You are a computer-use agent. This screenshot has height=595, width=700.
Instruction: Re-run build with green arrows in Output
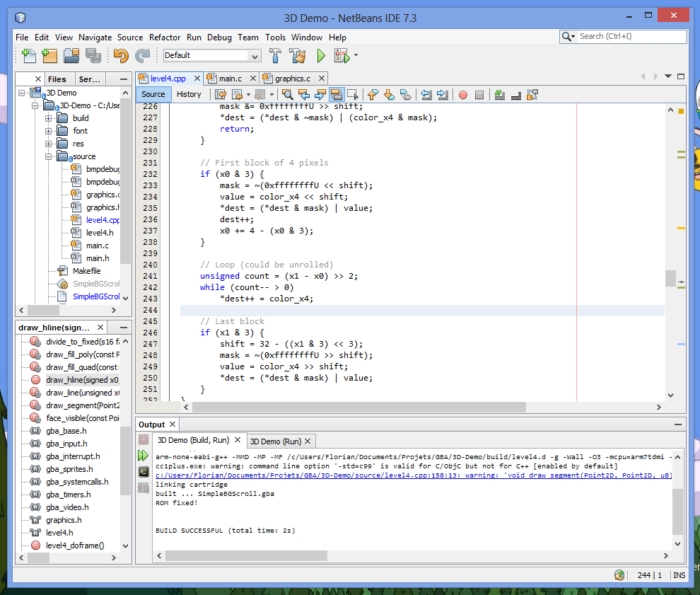coord(144,456)
